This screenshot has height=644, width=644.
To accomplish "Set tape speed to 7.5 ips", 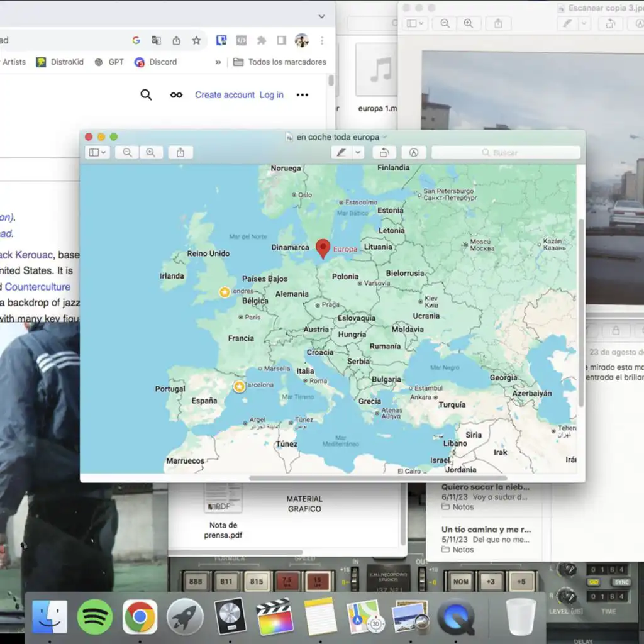I will (287, 582).
